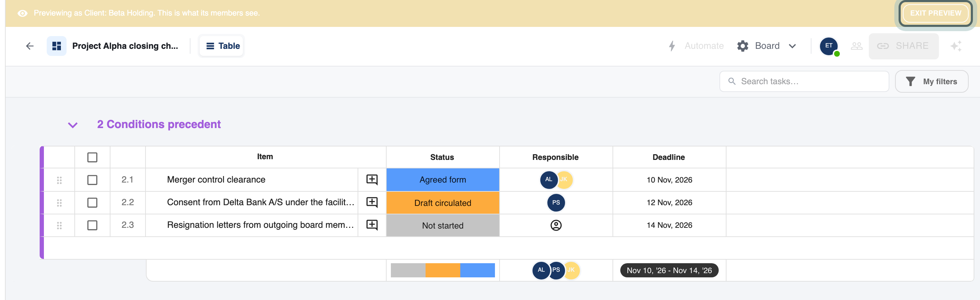This screenshot has height=300, width=980.
Task: Check the box for row 2.2
Action: [x=92, y=203]
